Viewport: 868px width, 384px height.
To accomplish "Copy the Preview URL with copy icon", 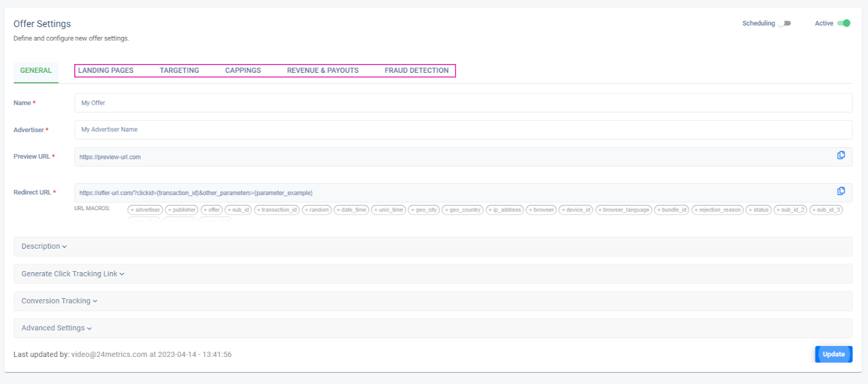I will (x=841, y=155).
